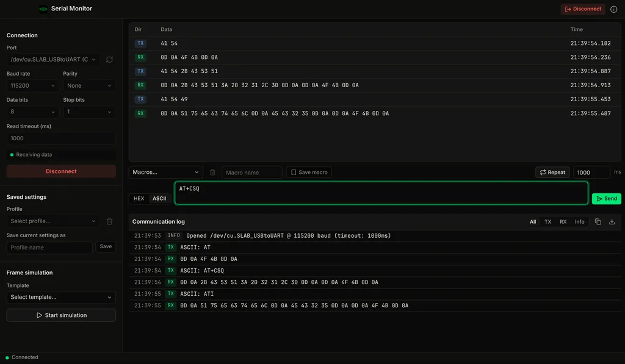This screenshot has height=364, width=625.
Task: Click the repeat interval field showing 1000
Action: 591,173
